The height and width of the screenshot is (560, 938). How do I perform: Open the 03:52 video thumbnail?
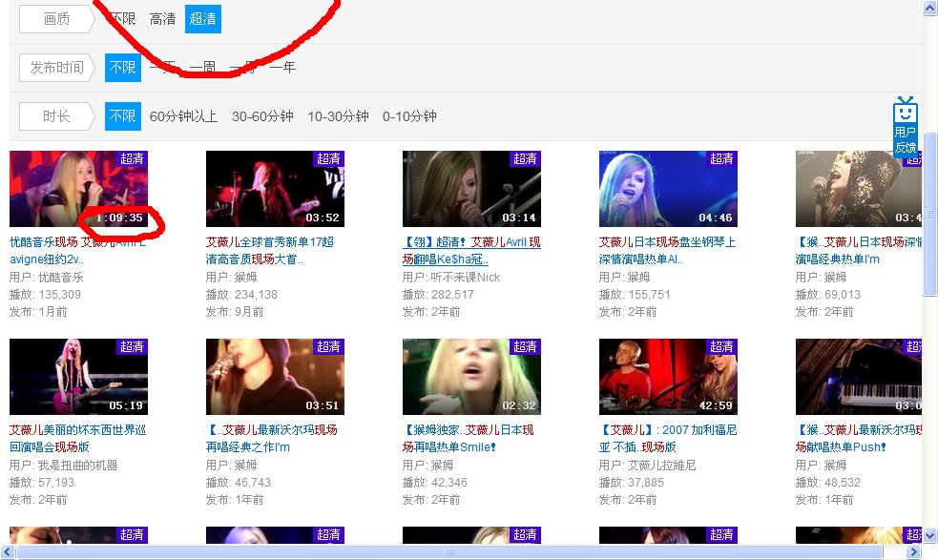pos(275,189)
